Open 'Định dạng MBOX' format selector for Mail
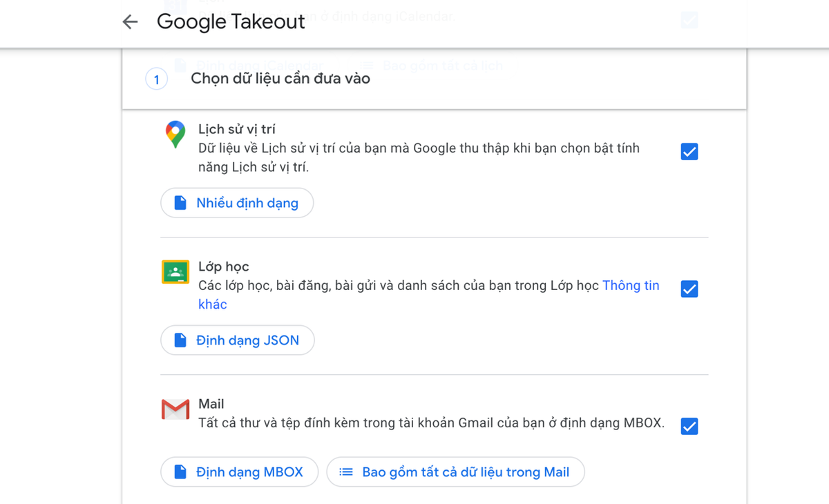829x504 pixels. point(240,472)
